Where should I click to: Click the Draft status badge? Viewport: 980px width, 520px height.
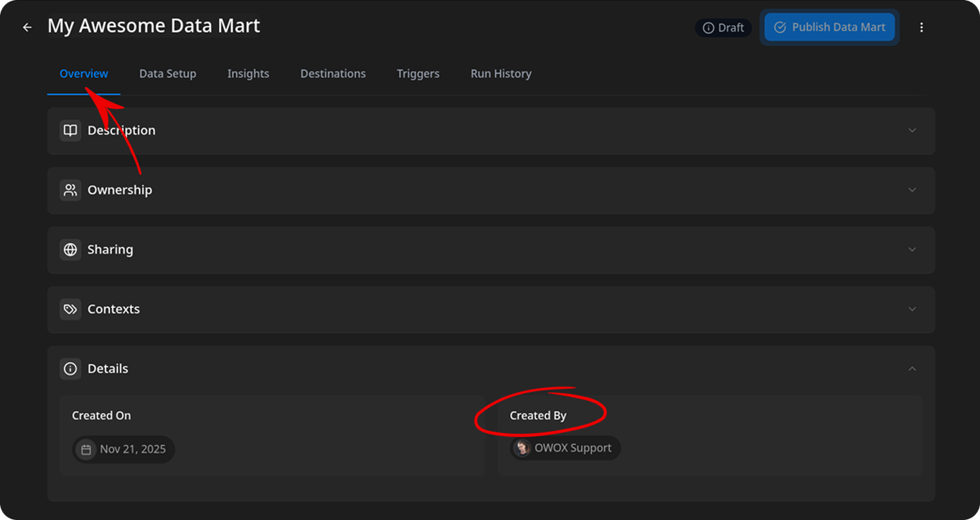[723, 27]
